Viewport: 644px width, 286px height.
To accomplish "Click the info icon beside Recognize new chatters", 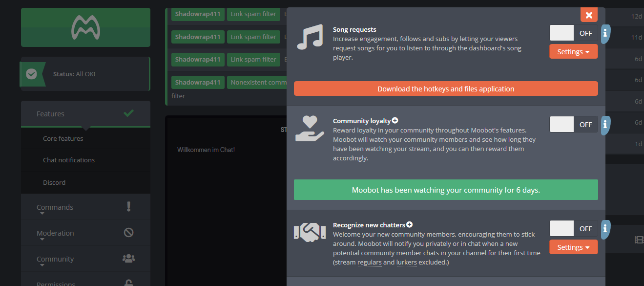I will (x=605, y=228).
